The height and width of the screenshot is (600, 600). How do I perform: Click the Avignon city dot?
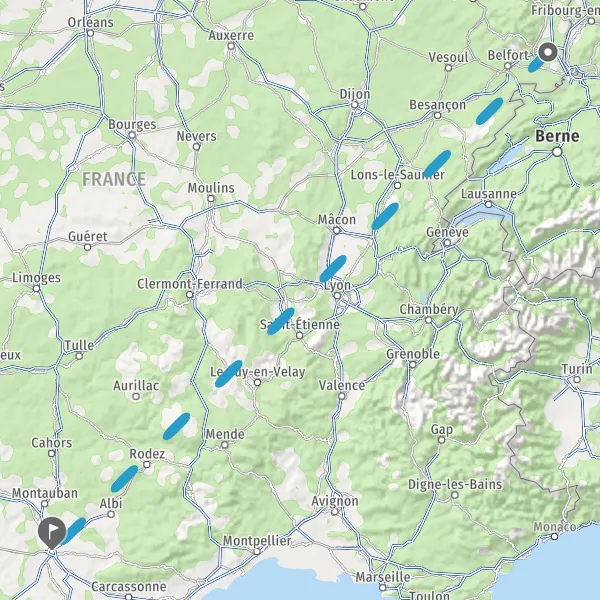pos(335,512)
